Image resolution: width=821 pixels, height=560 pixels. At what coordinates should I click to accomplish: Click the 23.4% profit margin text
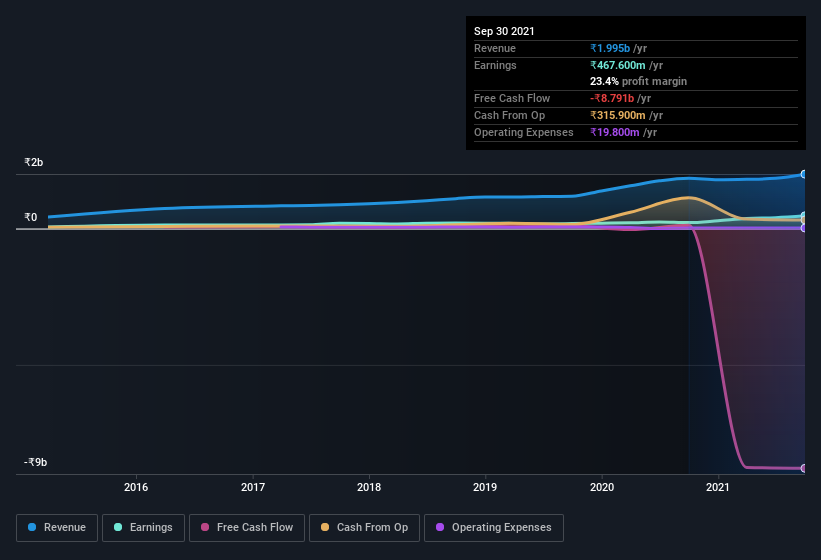point(638,81)
